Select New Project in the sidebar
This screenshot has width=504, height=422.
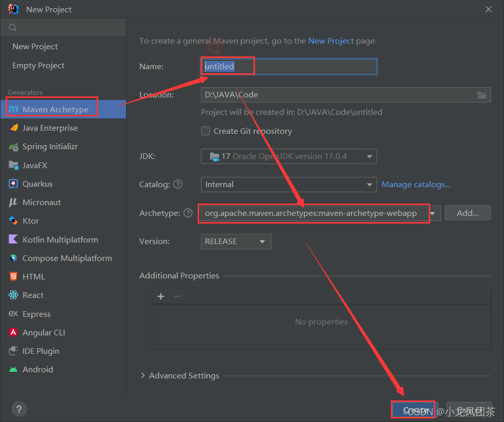pos(64,47)
